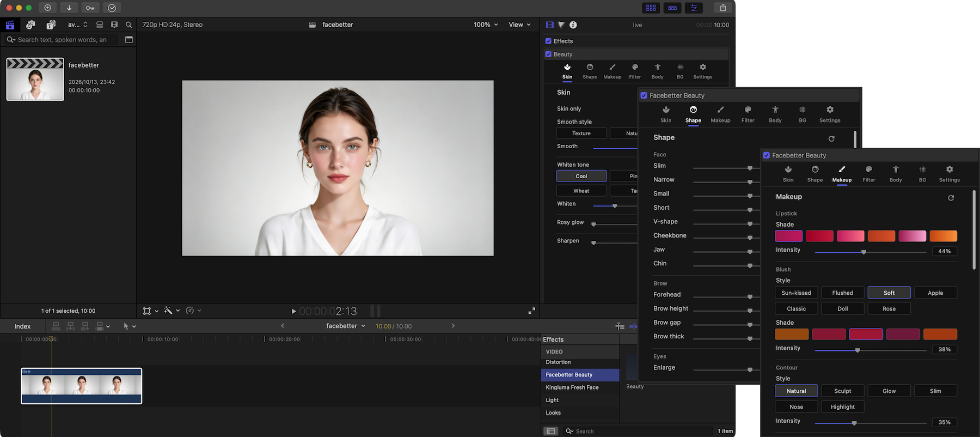Click the viewer fullscreen arrows icon
980x437 pixels.
pos(532,311)
